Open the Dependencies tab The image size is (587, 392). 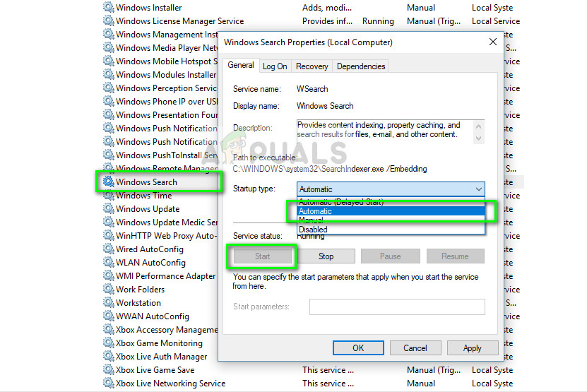tap(360, 66)
